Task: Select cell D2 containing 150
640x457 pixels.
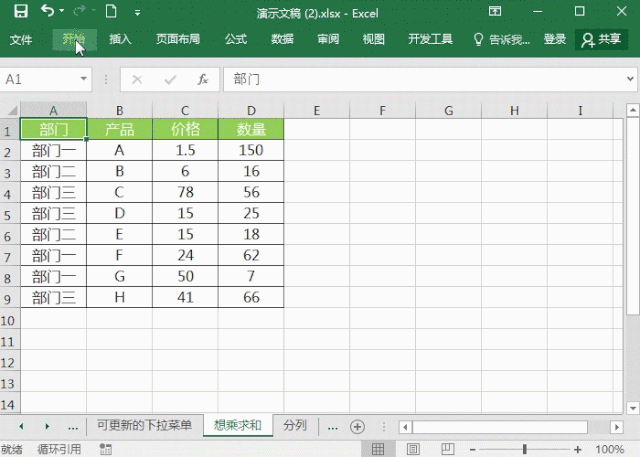Action: click(251, 150)
